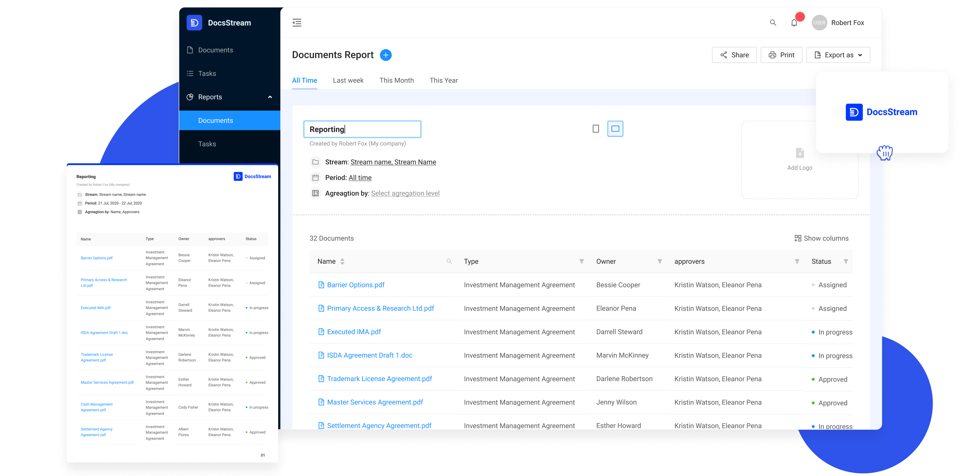Click the Add Logo placeholder area
The width and height of the screenshot is (980, 476).
coord(800,160)
